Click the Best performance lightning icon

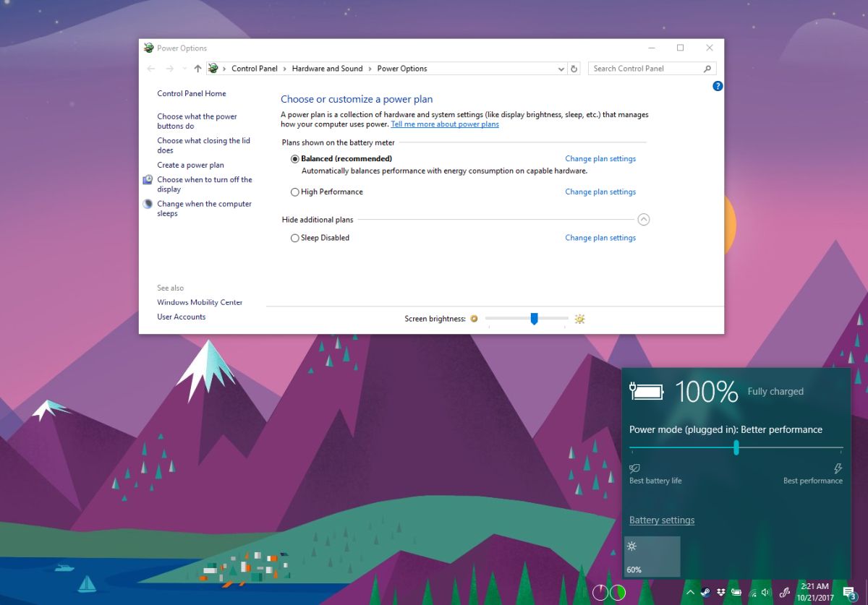point(838,468)
